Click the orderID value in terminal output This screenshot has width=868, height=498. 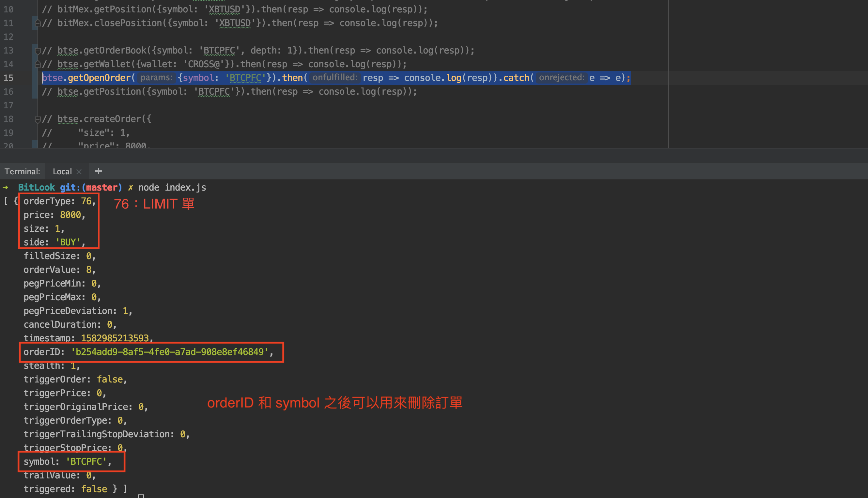(x=170, y=352)
